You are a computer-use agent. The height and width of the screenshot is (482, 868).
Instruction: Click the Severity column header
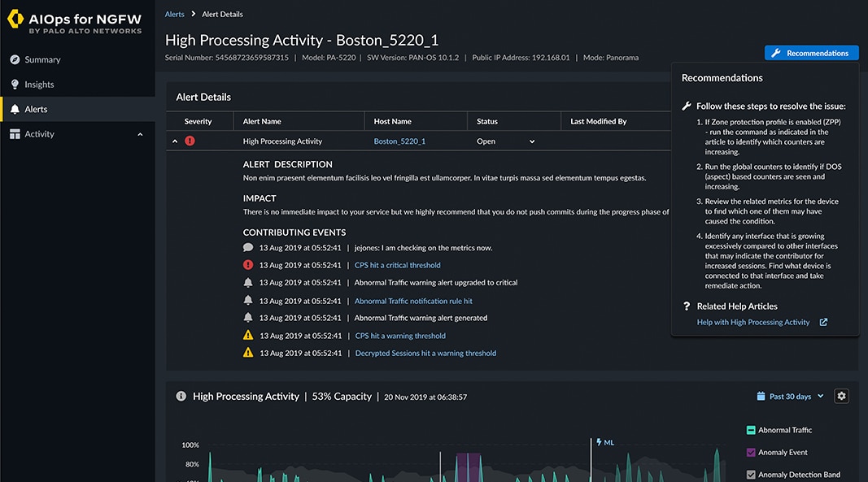(x=198, y=121)
